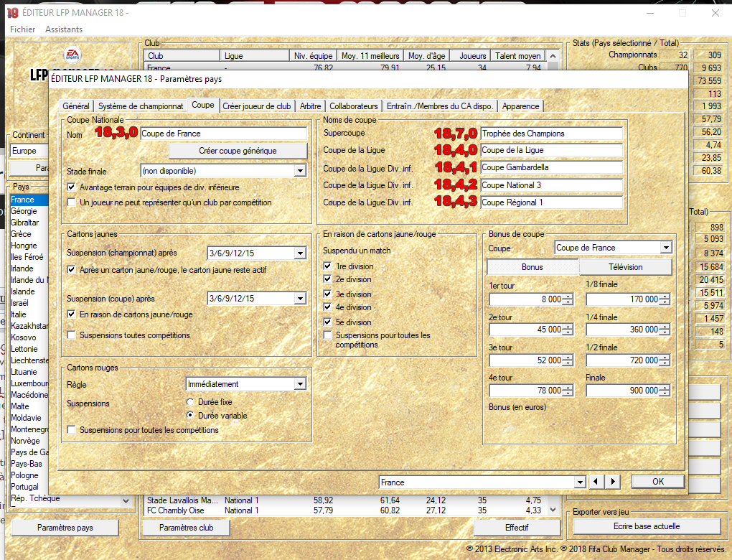Uncheck the 5e division checkbox
This screenshot has width=732, height=560.
click(328, 322)
